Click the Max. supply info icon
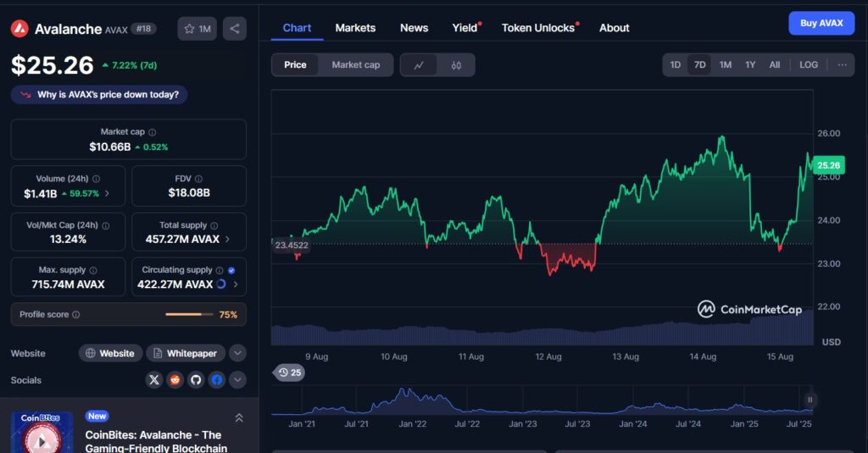Screen dimensions: 868x453 pos(93,270)
